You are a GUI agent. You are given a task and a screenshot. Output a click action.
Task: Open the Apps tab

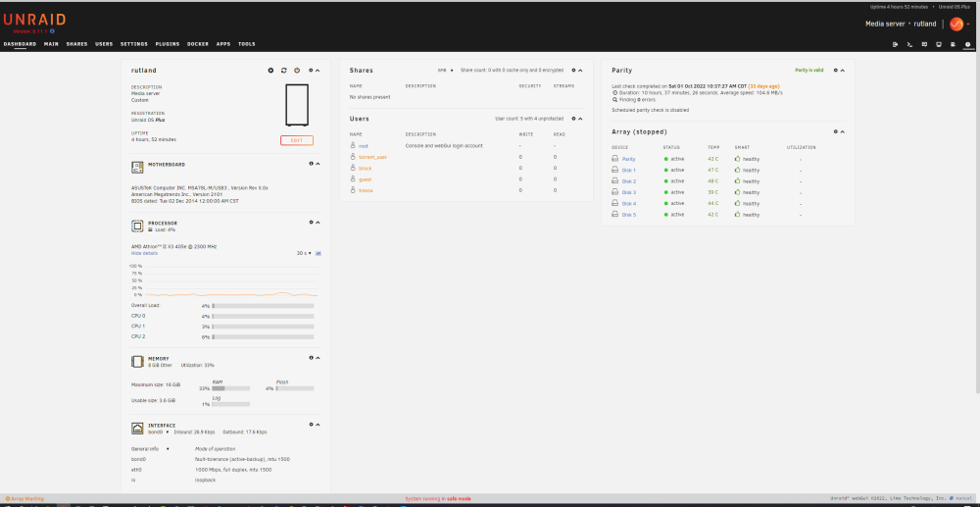point(223,44)
